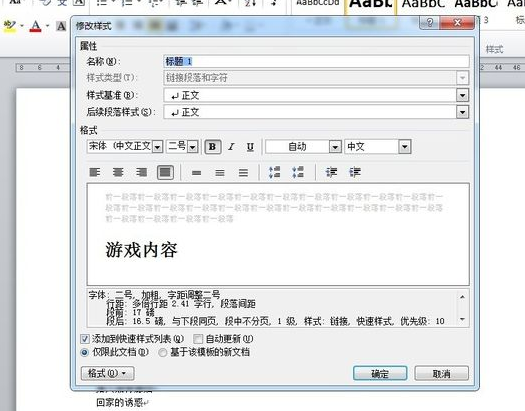Open the 后续段落样式 dropdown
The image size is (525, 411).
(462, 112)
